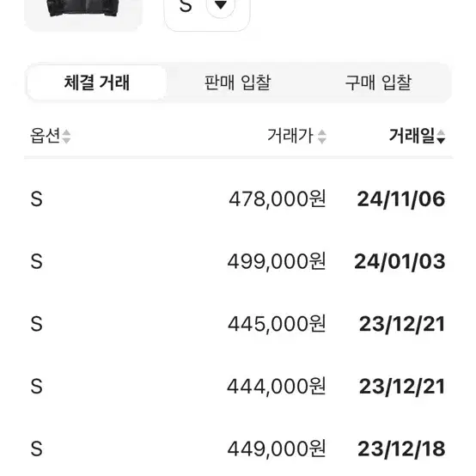Select the 449,000원 transaction row
476x476 pixels.
[238, 449]
